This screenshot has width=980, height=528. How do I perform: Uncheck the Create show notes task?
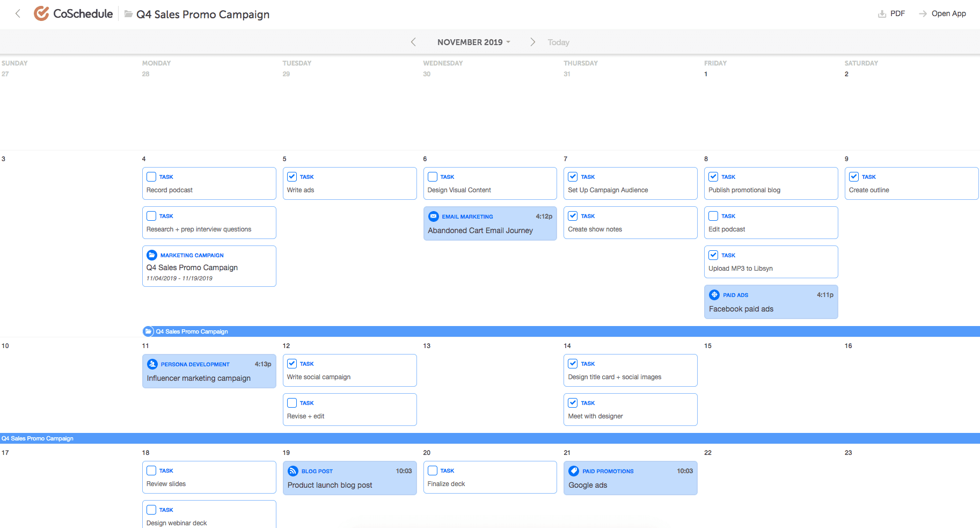[573, 216]
